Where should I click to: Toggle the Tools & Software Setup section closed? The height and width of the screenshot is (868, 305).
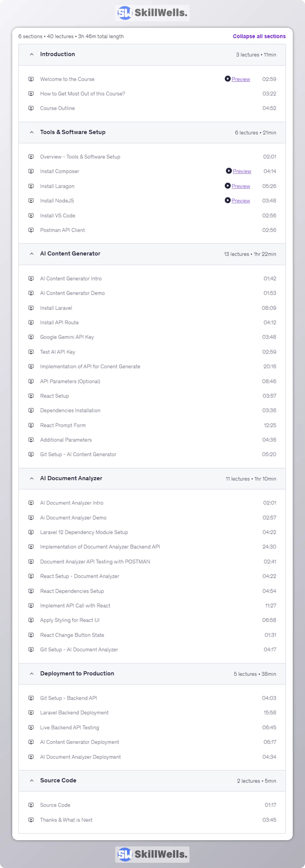click(31, 132)
